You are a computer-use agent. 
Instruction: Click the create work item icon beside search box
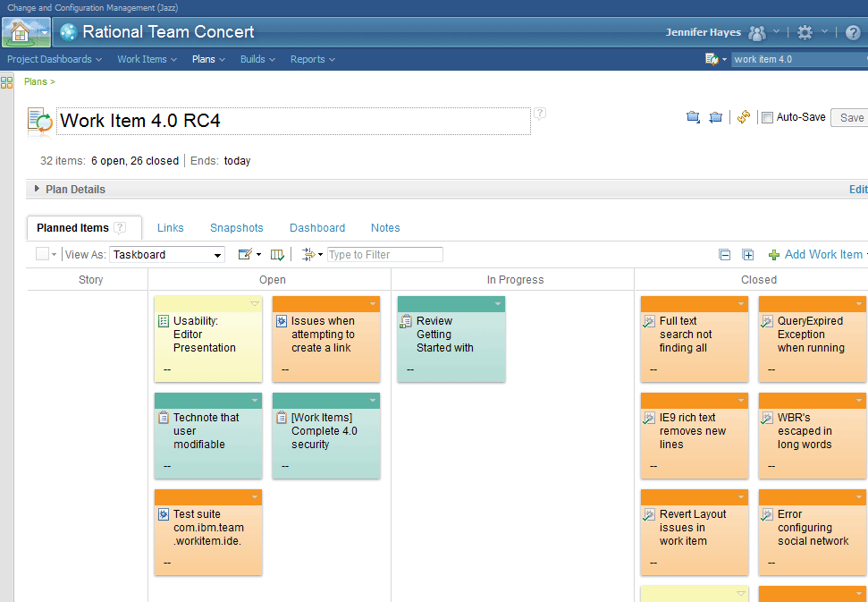click(x=712, y=59)
